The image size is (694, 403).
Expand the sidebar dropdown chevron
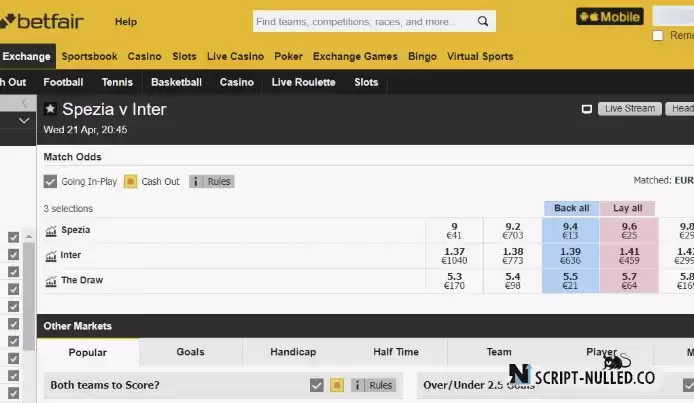pyautogui.click(x=24, y=120)
